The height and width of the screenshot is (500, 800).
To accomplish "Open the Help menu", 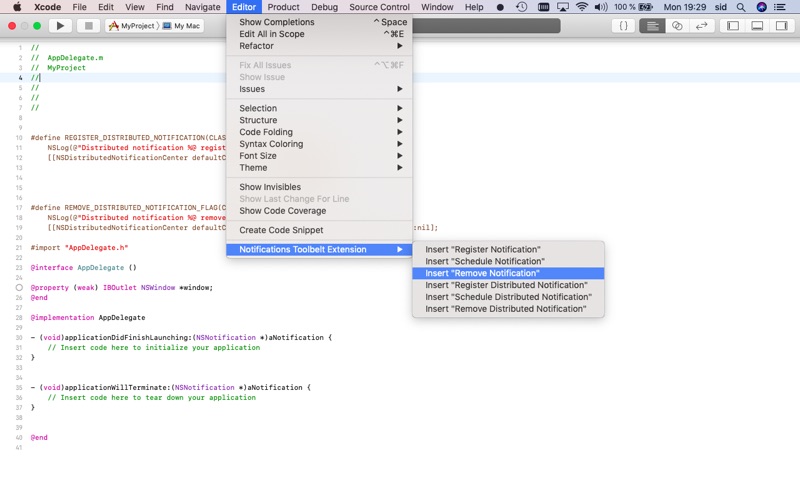I will pyautogui.click(x=474, y=7).
